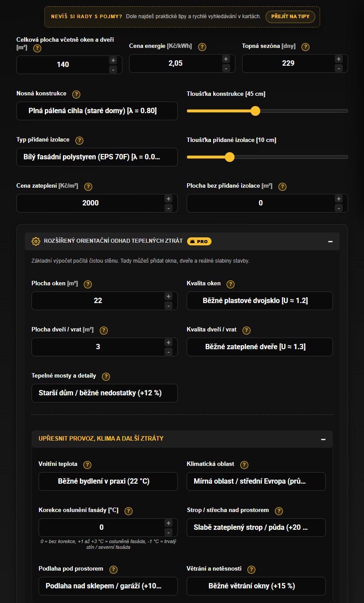The image size is (364, 603).
Task: Show help for Plocha bez přidané izolace
Action: (x=282, y=186)
